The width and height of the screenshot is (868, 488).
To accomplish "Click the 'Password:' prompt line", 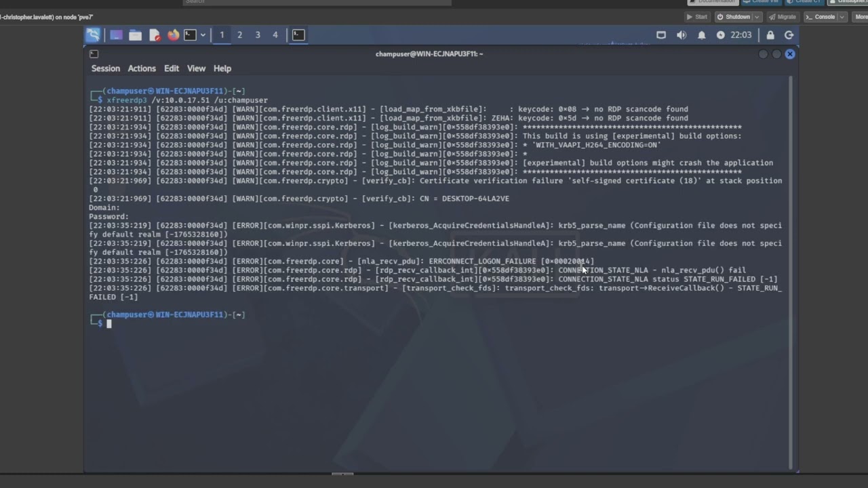I will pos(108,217).
